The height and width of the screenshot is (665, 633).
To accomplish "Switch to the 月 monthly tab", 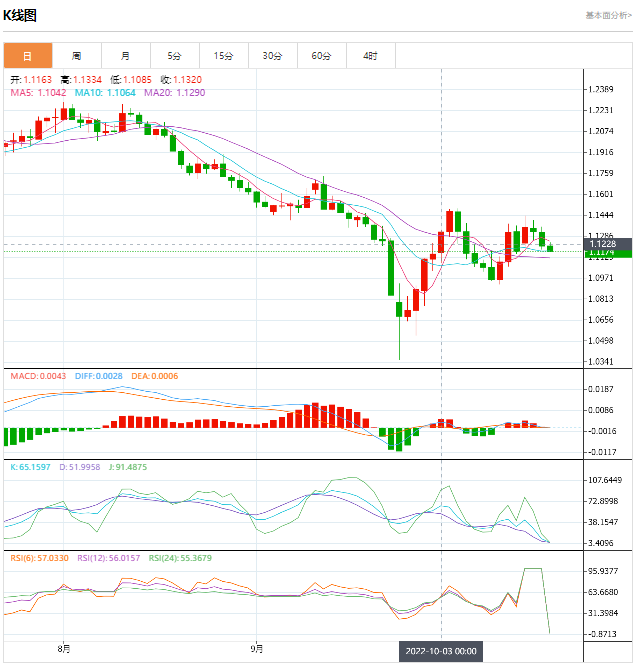I will pyautogui.click(x=126, y=56).
